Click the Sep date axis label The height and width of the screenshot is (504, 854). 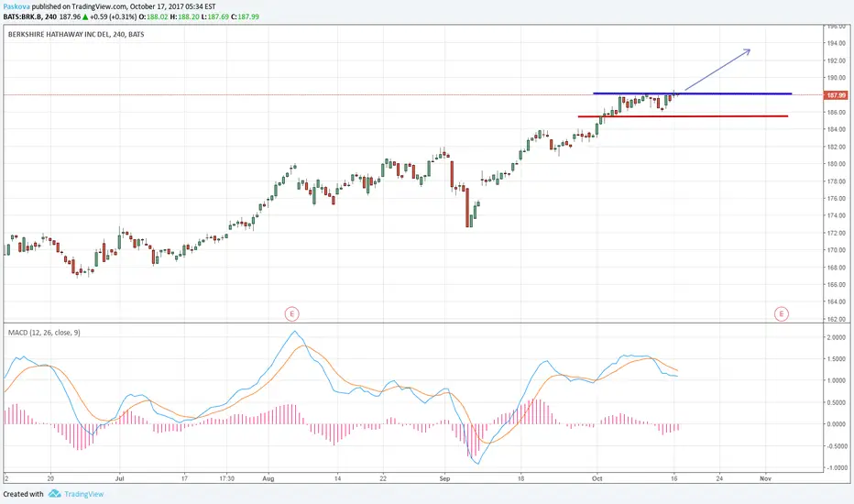[x=445, y=479]
